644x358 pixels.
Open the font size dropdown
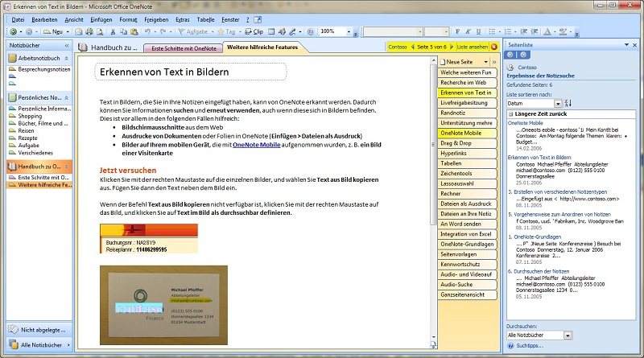point(446,31)
